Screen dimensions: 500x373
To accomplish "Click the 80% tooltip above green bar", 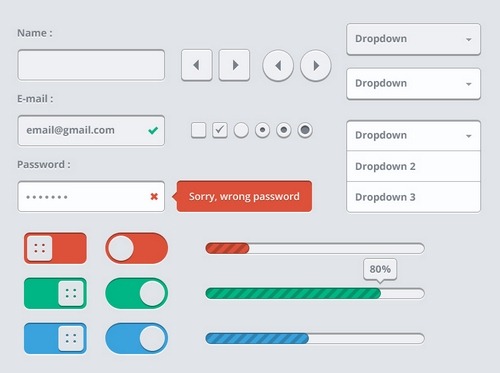I will coord(380,269).
